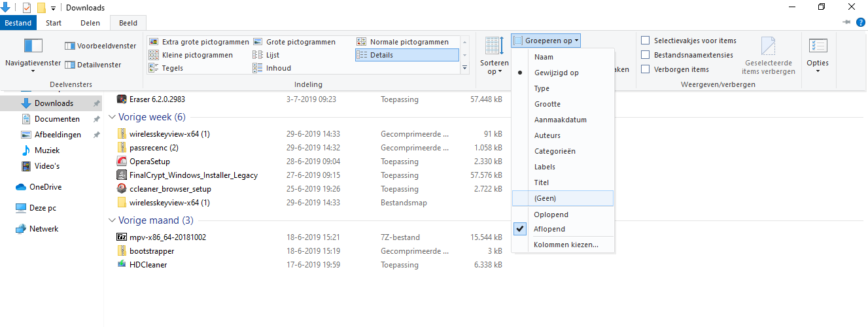Select Oplopend sort order

pyautogui.click(x=551, y=215)
